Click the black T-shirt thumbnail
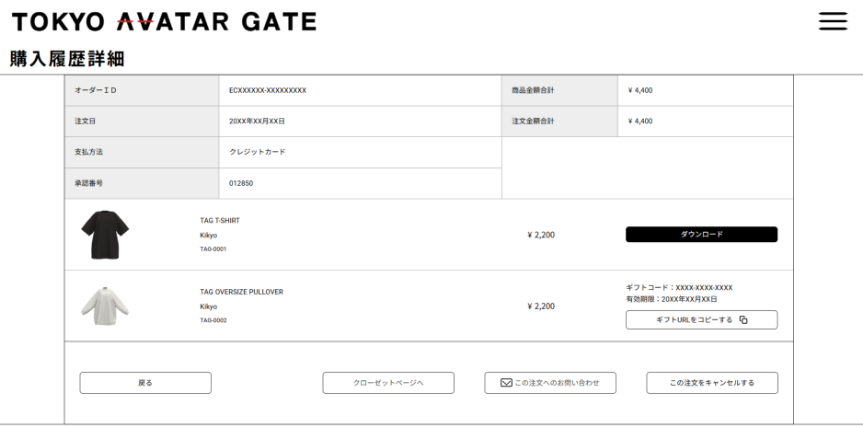 point(105,234)
